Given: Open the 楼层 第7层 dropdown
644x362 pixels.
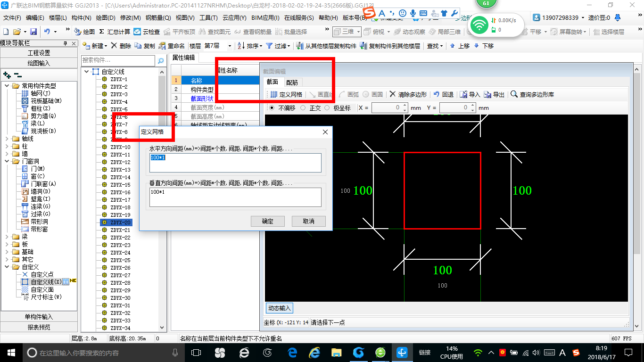Looking at the screenshot, I should (x=230, y=46).
